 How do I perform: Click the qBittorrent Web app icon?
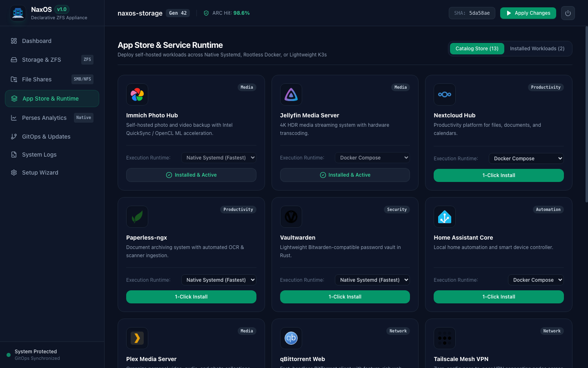click(291, 338)
